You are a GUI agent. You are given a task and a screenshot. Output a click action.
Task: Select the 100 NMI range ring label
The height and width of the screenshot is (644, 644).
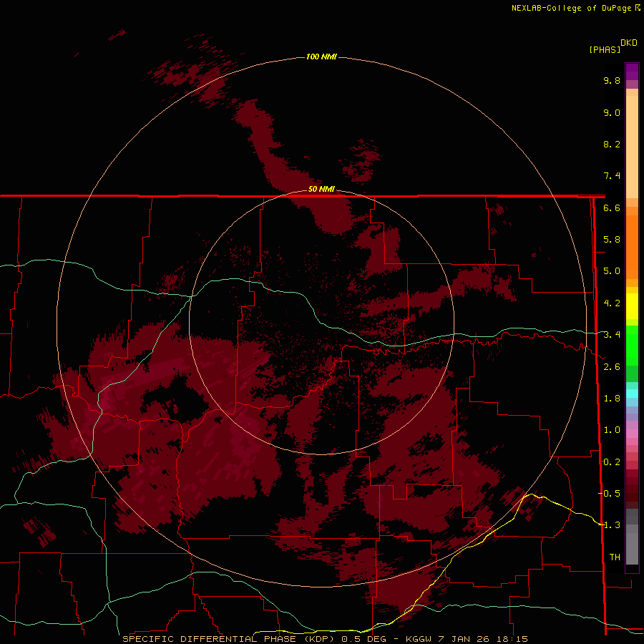321,57
